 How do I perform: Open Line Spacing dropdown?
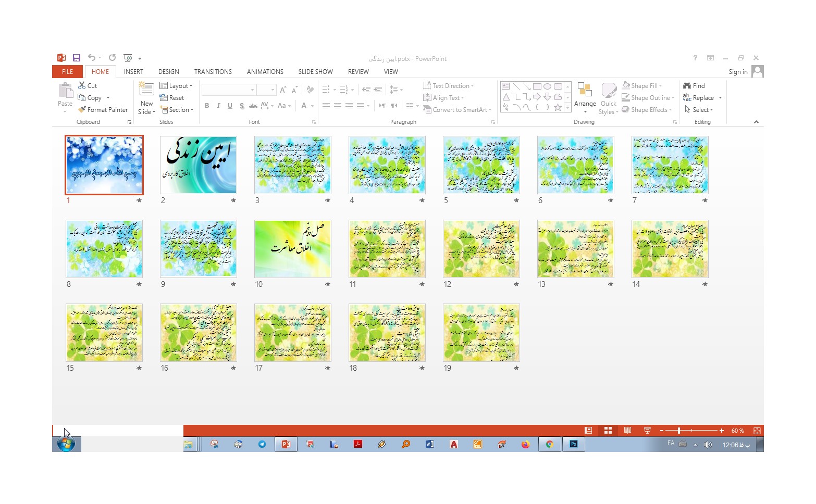tap(396, 90)
